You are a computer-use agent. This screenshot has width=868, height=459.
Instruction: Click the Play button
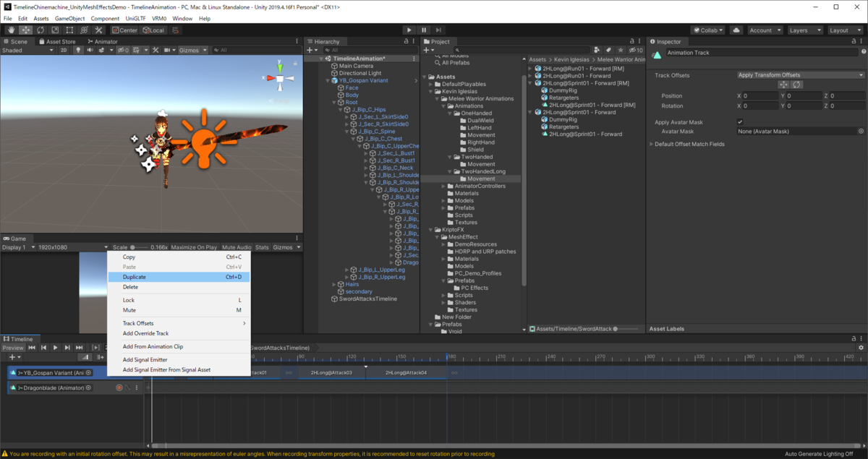tap(409, 30)
